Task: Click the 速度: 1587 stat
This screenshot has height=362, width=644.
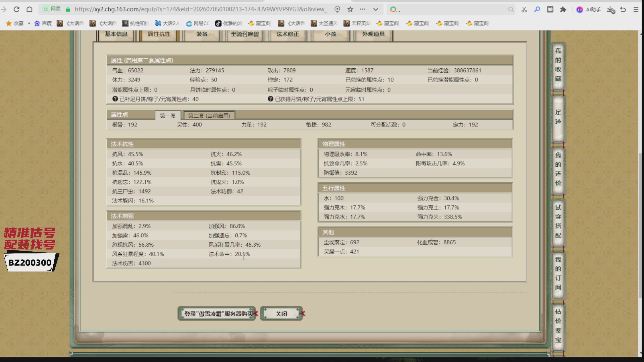Action: (359, 71)
